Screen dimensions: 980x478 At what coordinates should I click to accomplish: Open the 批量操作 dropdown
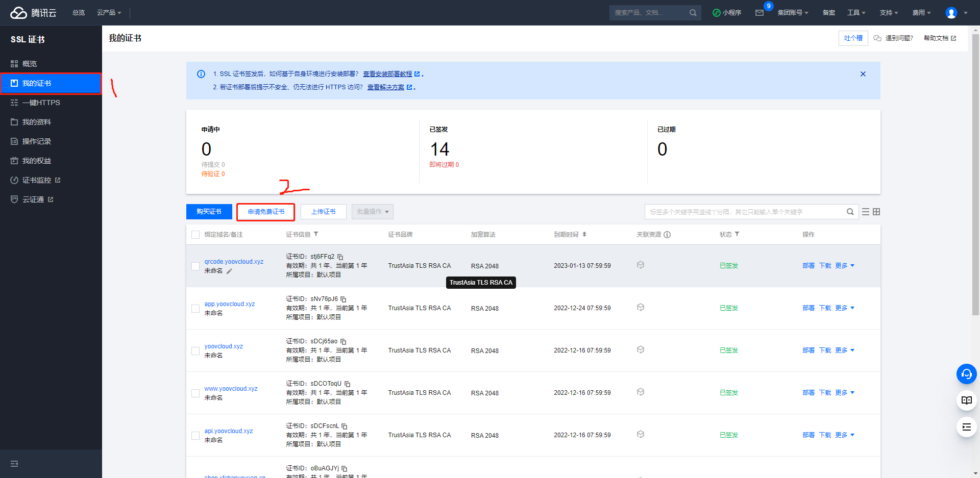tap(373, 212)
